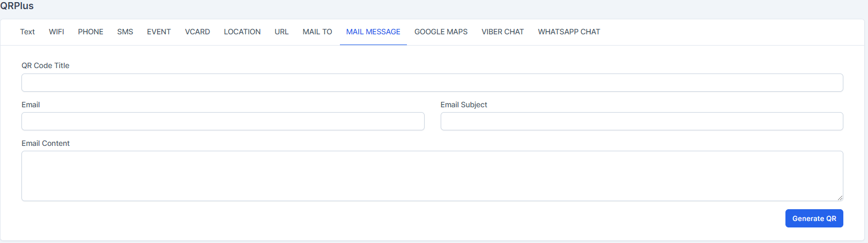Select the MAIL MESSAGE tab

click(x=373, y=32)
